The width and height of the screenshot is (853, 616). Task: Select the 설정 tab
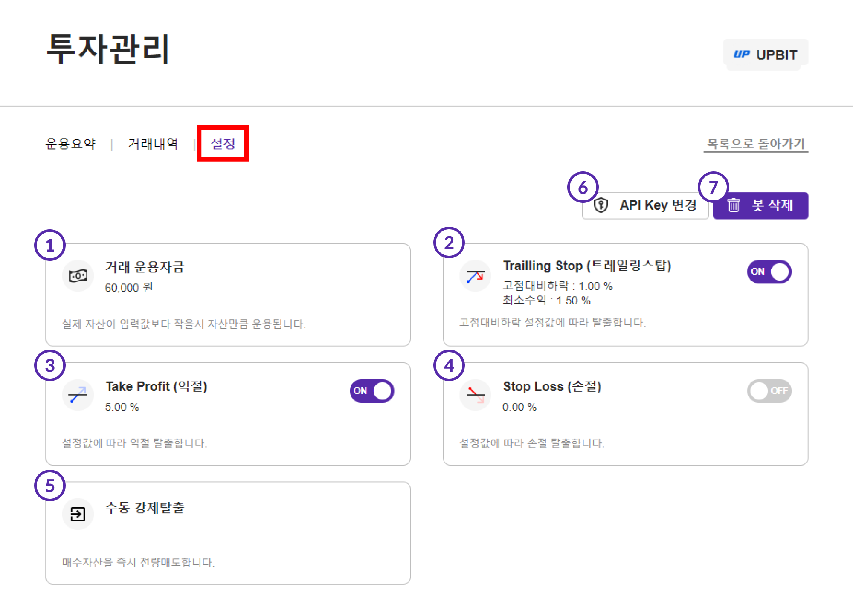coord(223,144)
